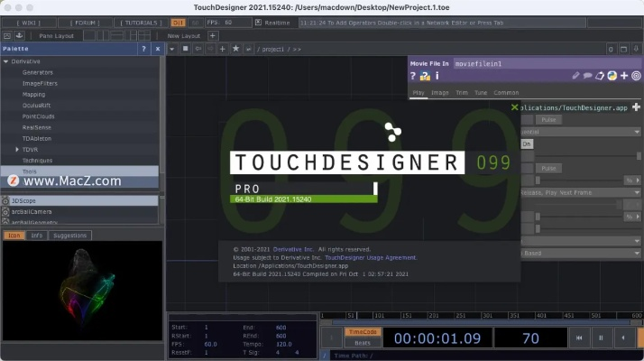Toggle the On button in parameters
This screenshot has height=361, width=644.
tap(527, 143)
